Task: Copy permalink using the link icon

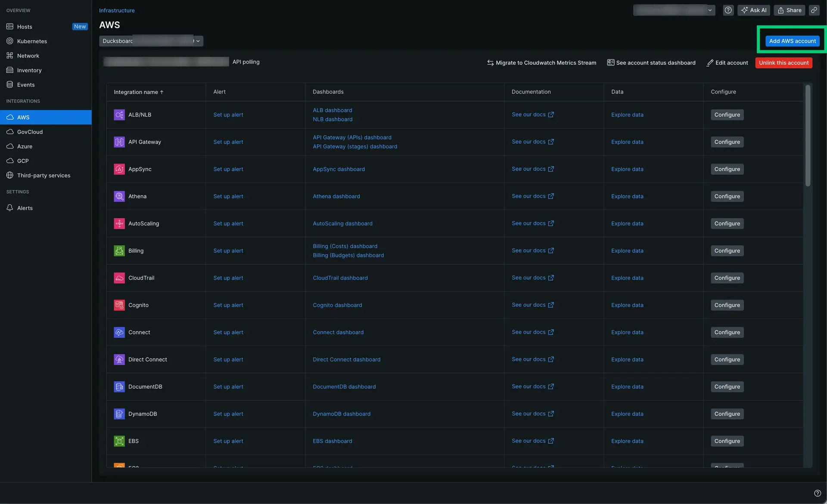Action: pos(814,10)
